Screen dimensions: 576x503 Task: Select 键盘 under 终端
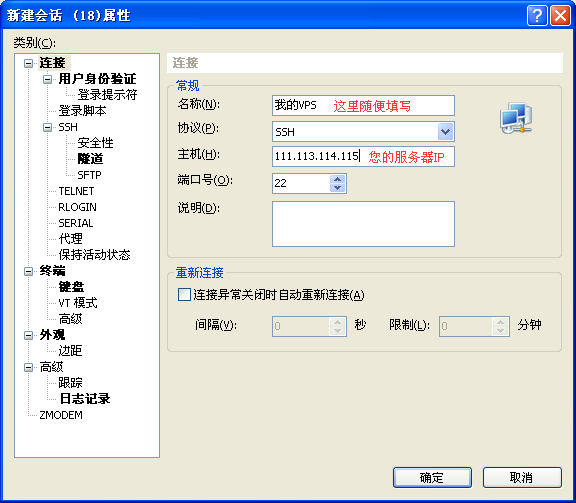coord(71,287)
